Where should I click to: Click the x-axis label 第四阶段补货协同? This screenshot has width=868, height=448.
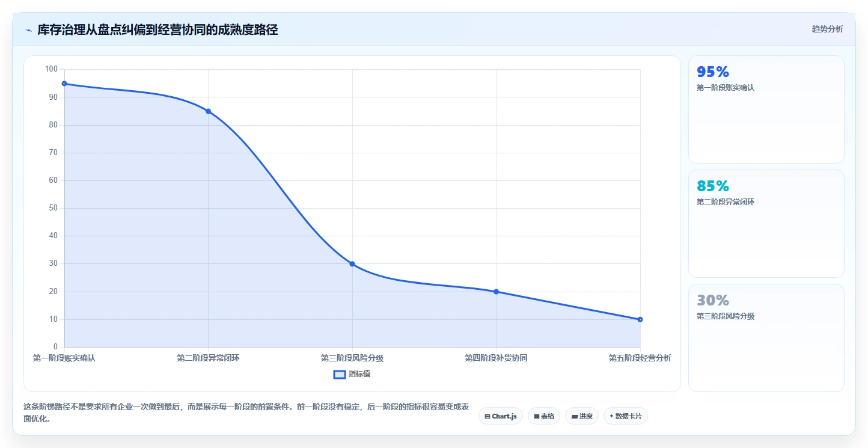click(496, 358)
